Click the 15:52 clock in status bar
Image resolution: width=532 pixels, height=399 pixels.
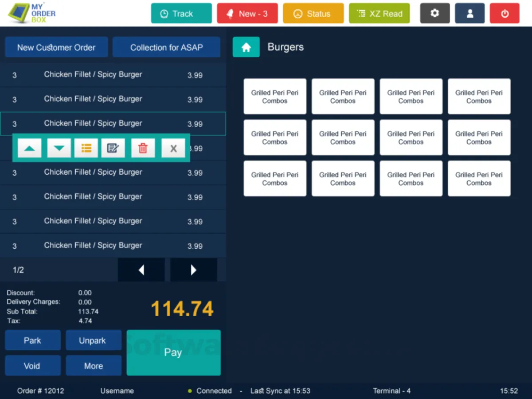pyautogui.click(x=509, y=391)
